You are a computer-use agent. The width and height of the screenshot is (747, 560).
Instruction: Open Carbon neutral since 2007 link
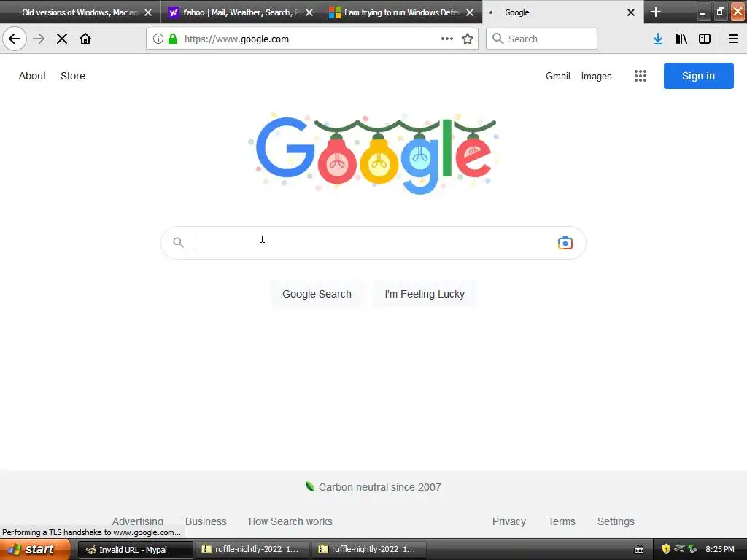(373, 486)
